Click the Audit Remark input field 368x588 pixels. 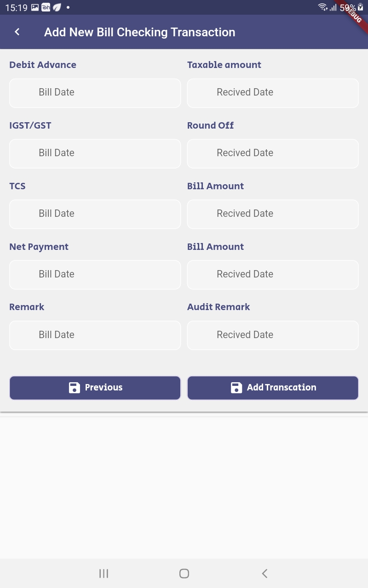click(x=273, y=335)
